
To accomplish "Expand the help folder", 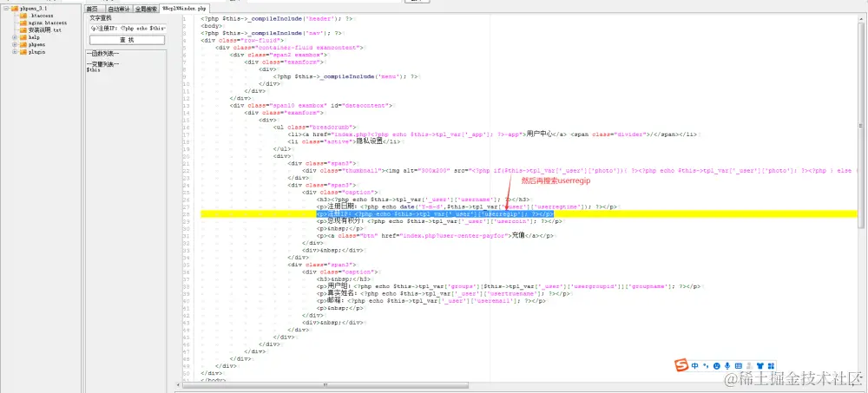I will tap(15, 37).
